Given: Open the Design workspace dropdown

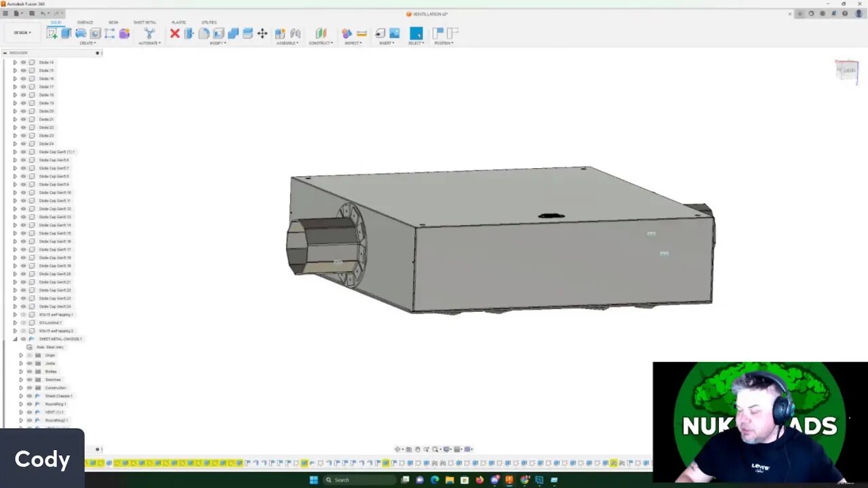Looking at the screenshot, I should (x=22, y=33).
